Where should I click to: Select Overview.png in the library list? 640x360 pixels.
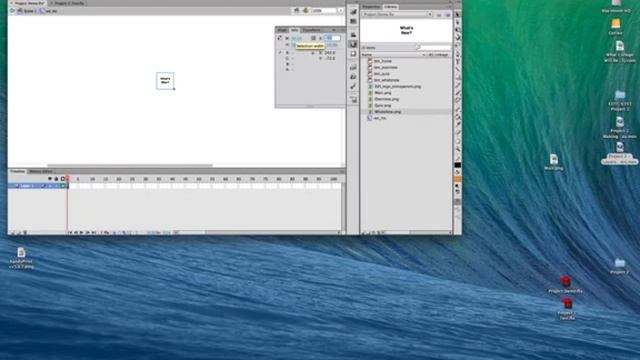pos(386,99)
